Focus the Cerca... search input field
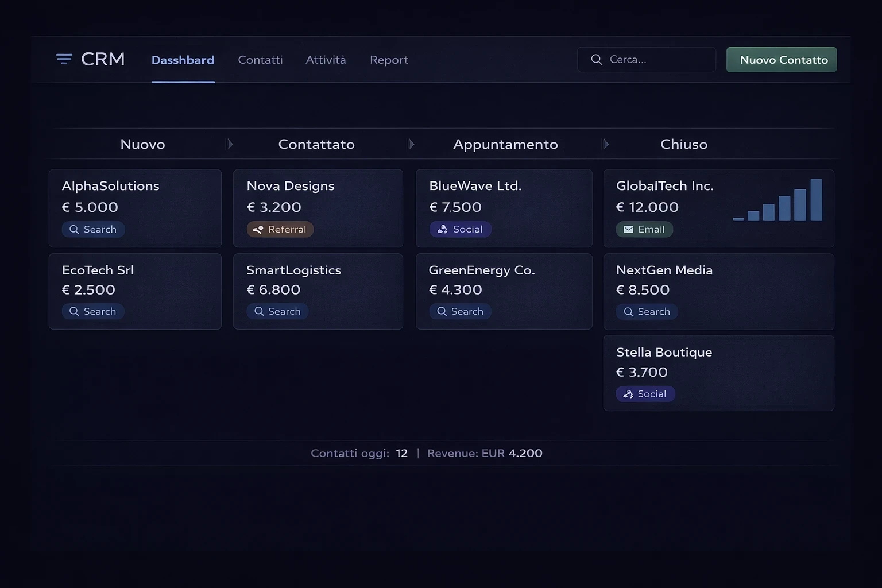Viewport: 882px width, 588px height. (x=647, y=60)
